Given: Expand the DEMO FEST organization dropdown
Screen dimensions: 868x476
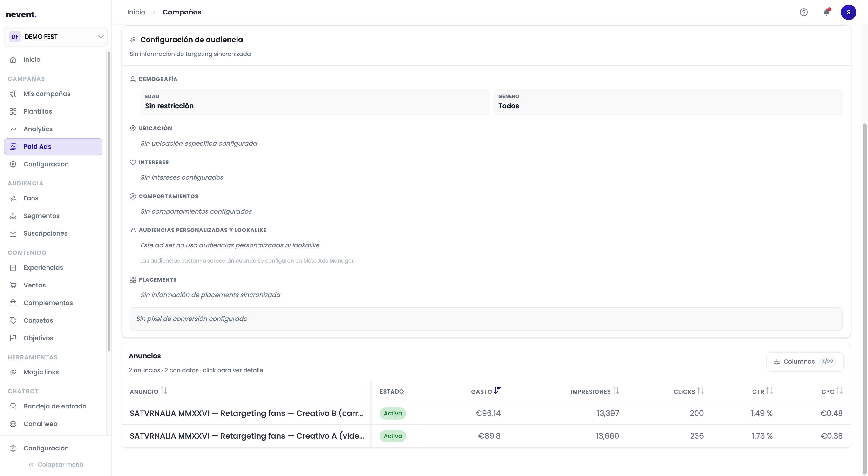Looking at the screenshot, I should 56,37.
